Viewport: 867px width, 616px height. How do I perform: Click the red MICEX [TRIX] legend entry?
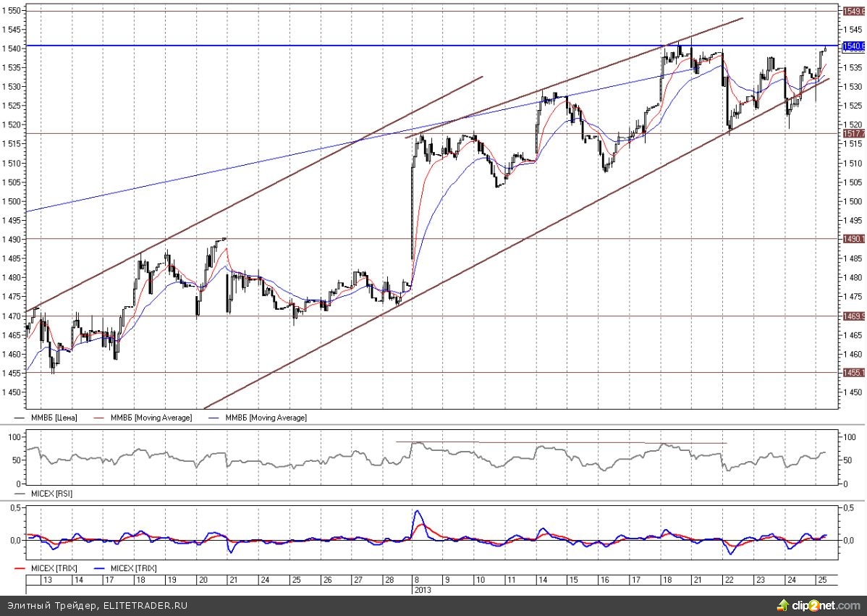pyautogui.click(x=51, y=568)
